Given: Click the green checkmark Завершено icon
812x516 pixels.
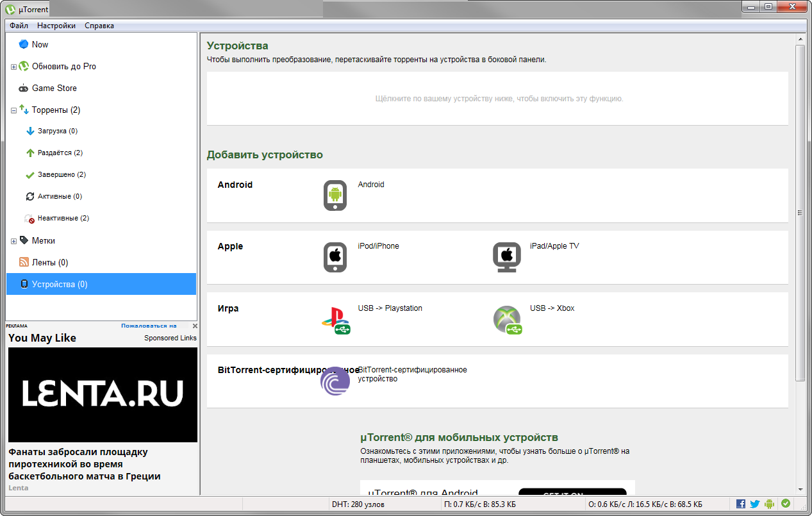Looking at the screenshot, I should (x=29, y=175).
